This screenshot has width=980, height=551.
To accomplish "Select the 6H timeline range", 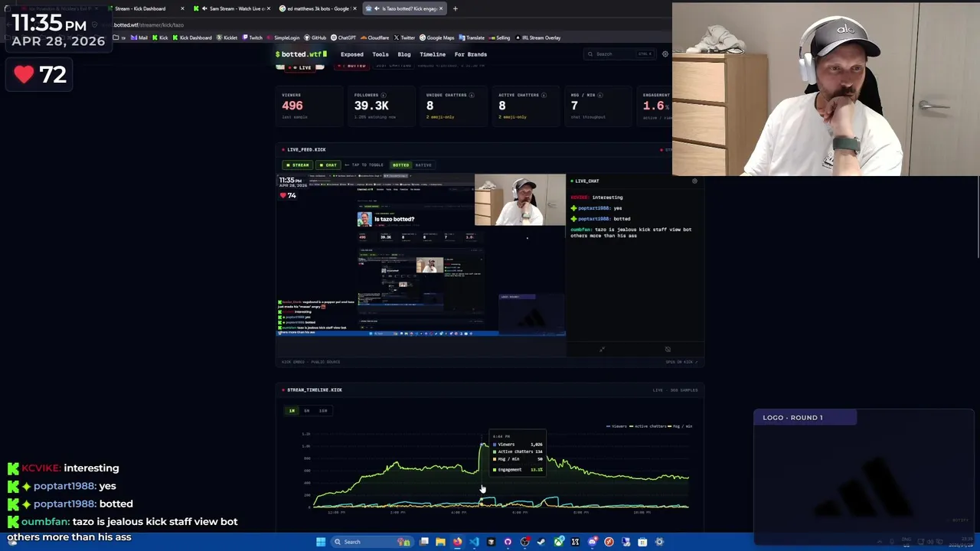I will pyautogui.click(x=306, y=411).
